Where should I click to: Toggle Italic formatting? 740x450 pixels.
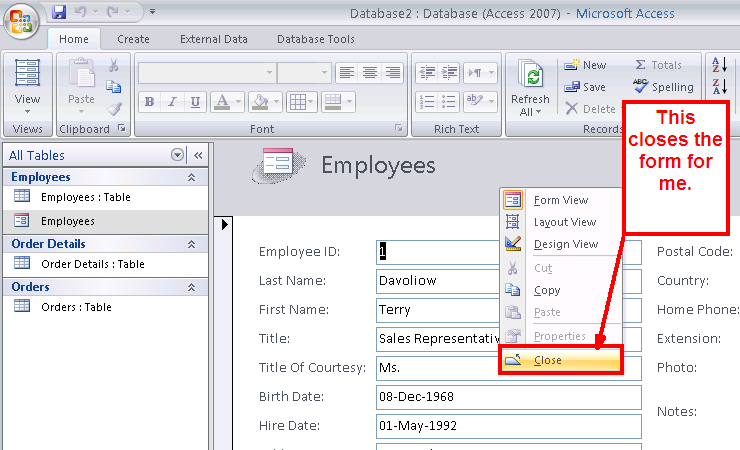[172, 102]
